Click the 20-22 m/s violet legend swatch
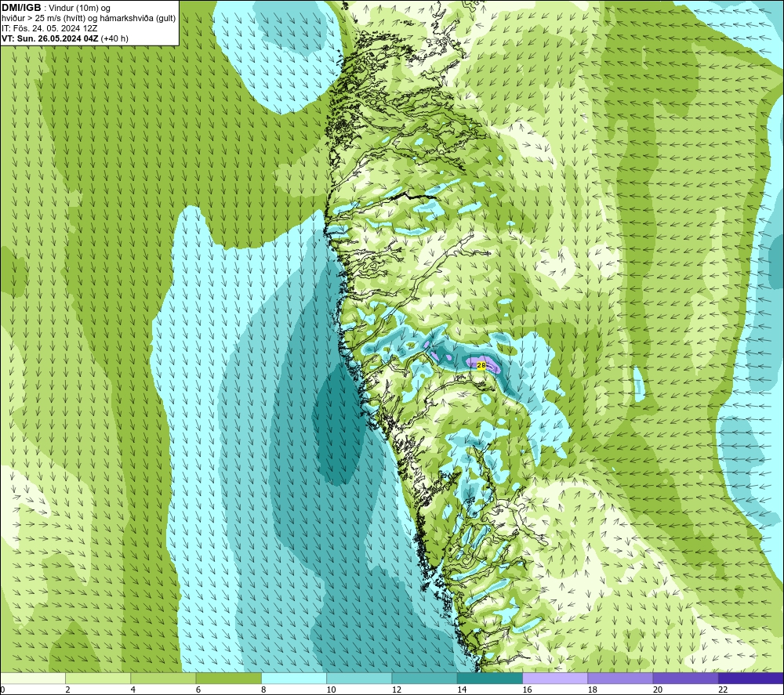 click(685, 678)
